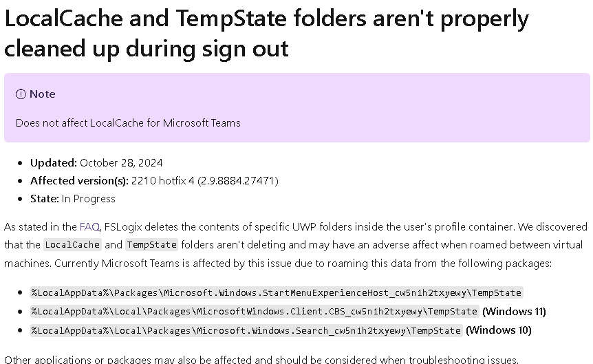Click the LocalCache inline code text
The height and width of the screenshot is (364, 593).
[72, 245]
